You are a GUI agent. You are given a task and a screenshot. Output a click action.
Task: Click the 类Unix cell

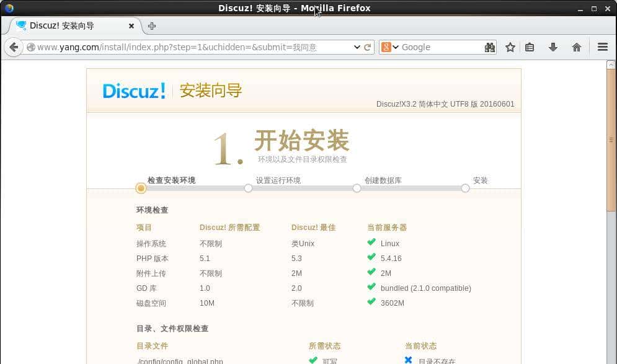(303, 244)
